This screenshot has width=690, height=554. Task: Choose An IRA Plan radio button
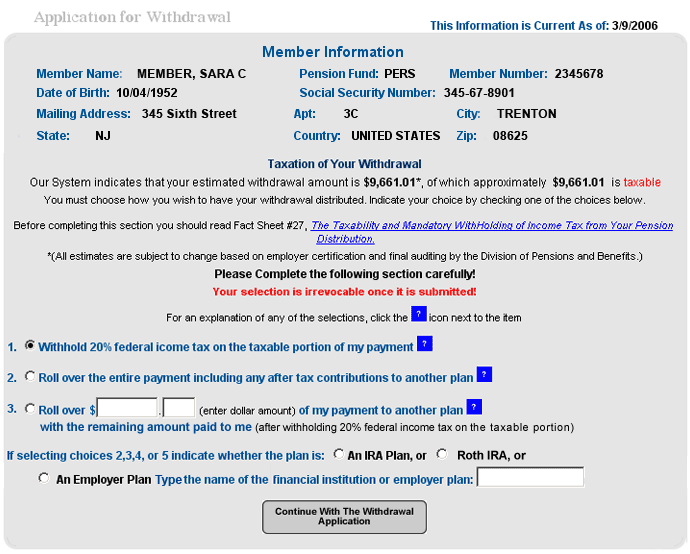(x=339, y=454)
